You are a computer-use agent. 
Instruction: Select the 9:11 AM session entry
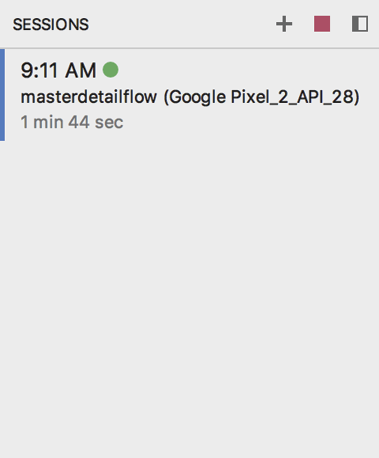tap(189, 95)
